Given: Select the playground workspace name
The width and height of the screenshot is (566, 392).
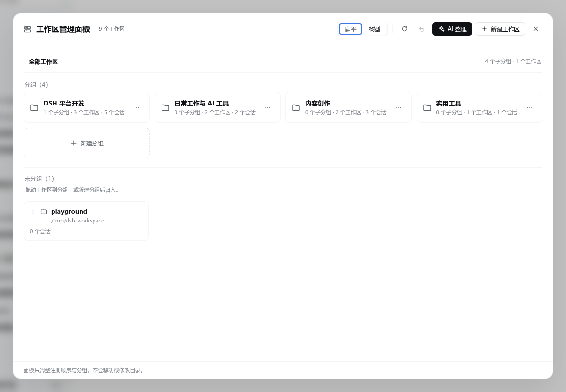Looking at the screenshot, I should 69,212.
